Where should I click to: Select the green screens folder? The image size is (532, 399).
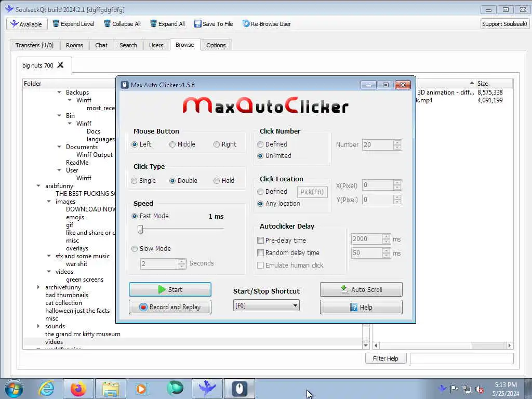tap(85, 280)
